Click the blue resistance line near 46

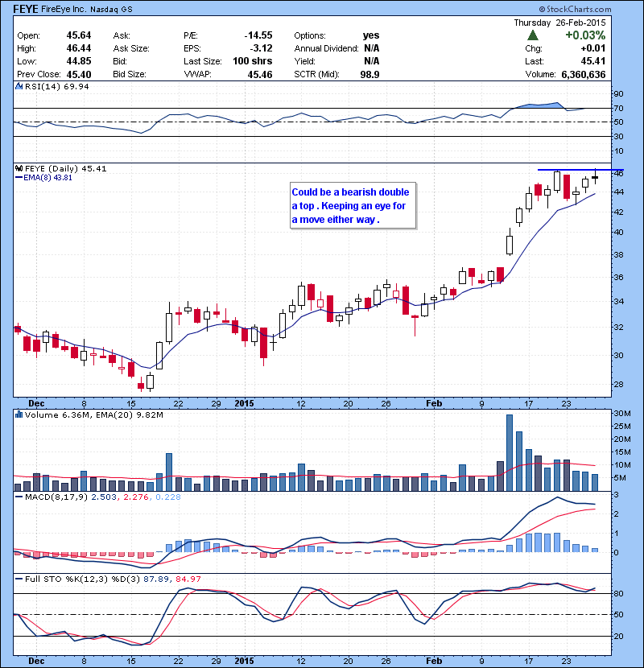[x=580, y=170]
